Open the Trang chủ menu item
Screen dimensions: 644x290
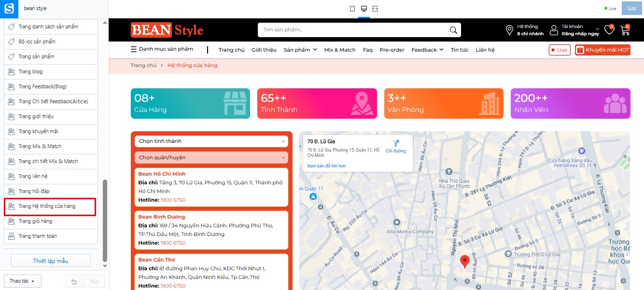point(231,50)
